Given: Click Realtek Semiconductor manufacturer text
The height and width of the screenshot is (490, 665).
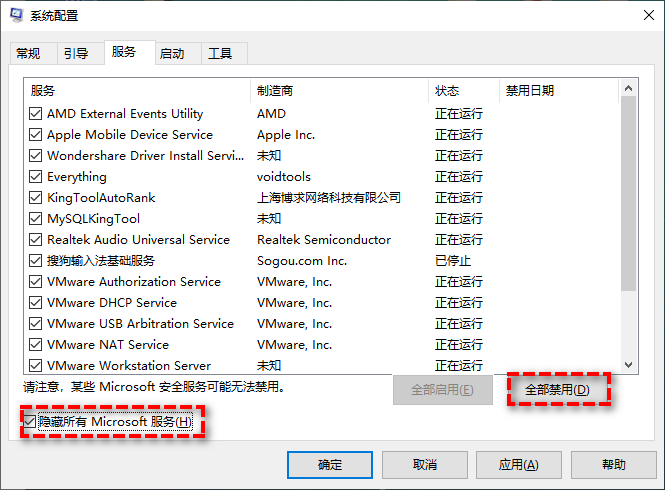Looking at the screenshot, I should click(x=324, y=240).
